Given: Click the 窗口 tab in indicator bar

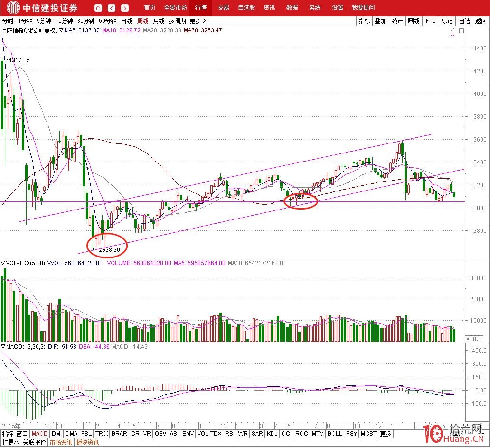Looking at the screenshot, I should click(x=22, y=434).
